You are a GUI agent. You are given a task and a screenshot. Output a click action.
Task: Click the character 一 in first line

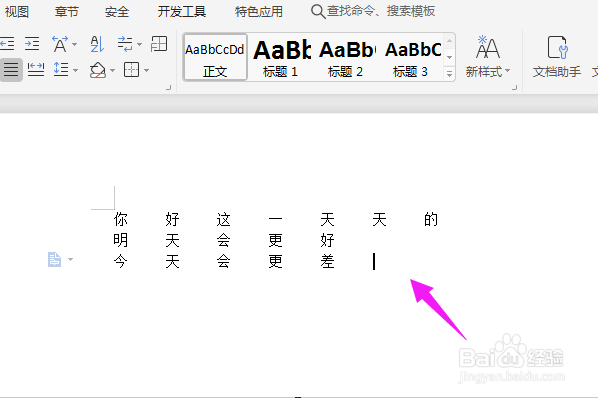pyautogui.click(x=275, y=219)
